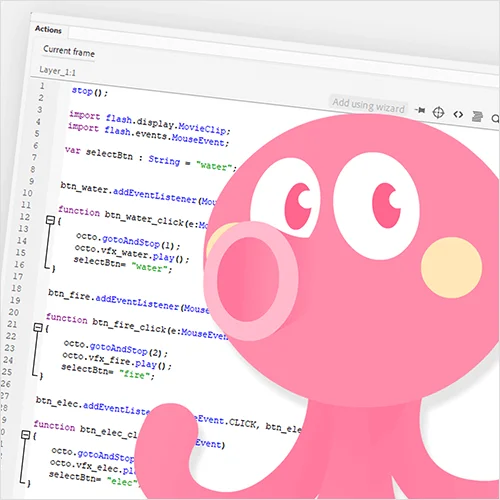Click the selectBtn= "water"; line
The width and height of the screenshot is (500, 500).
[x=123, y=265]
